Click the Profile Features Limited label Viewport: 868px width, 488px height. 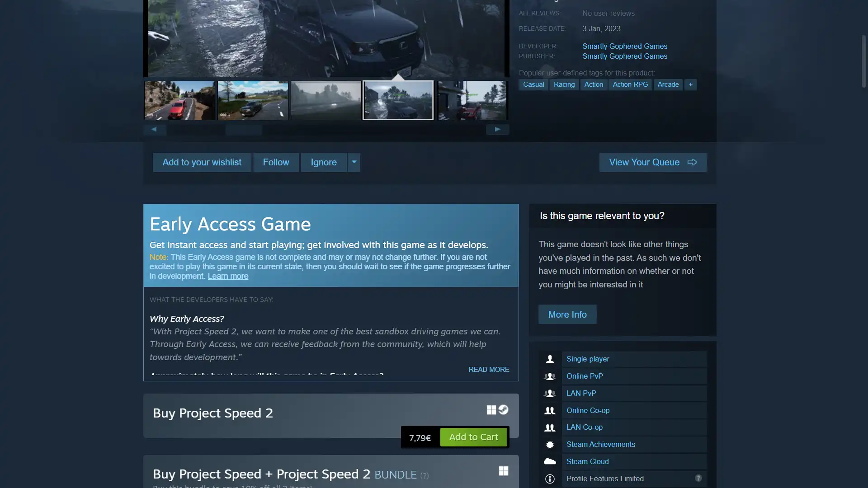coord(605,479)
